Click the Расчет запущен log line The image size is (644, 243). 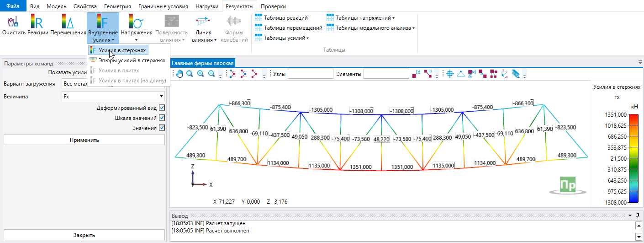(208, 223)
